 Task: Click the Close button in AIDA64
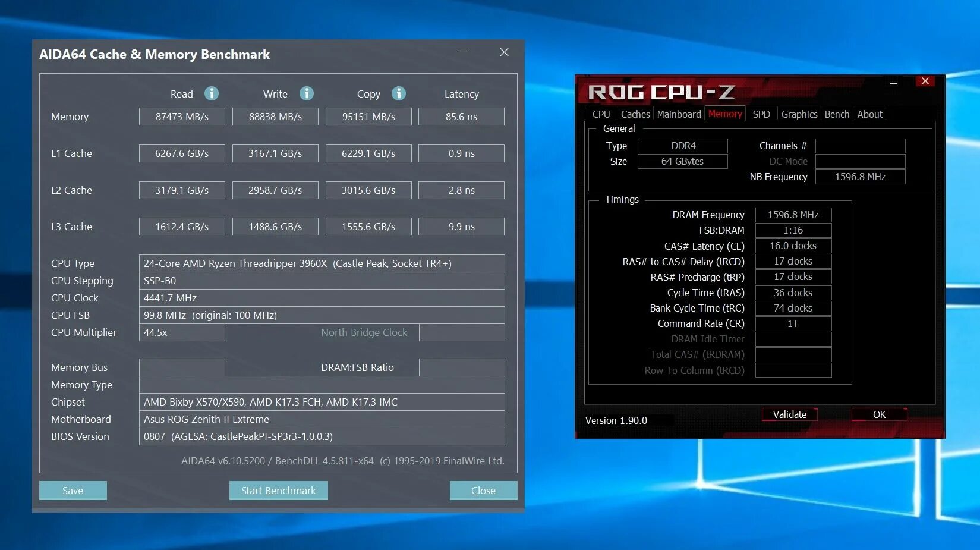point(483,491)
